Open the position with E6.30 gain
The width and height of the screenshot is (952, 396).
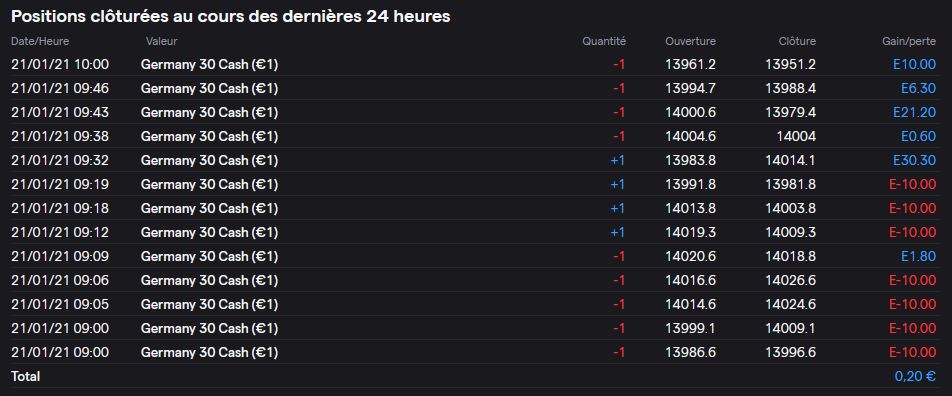tap(474, 88)
